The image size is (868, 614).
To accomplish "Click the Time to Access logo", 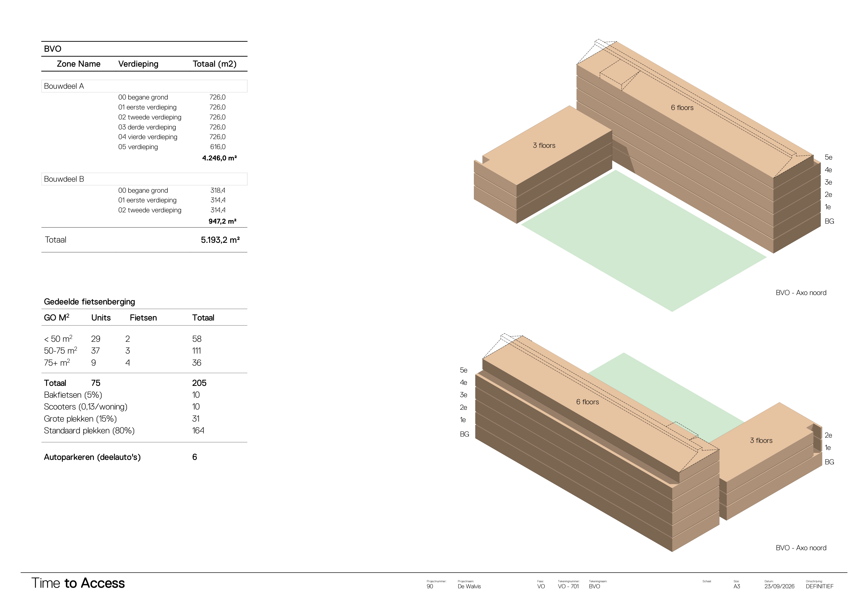I will click(x=78, y=583).
